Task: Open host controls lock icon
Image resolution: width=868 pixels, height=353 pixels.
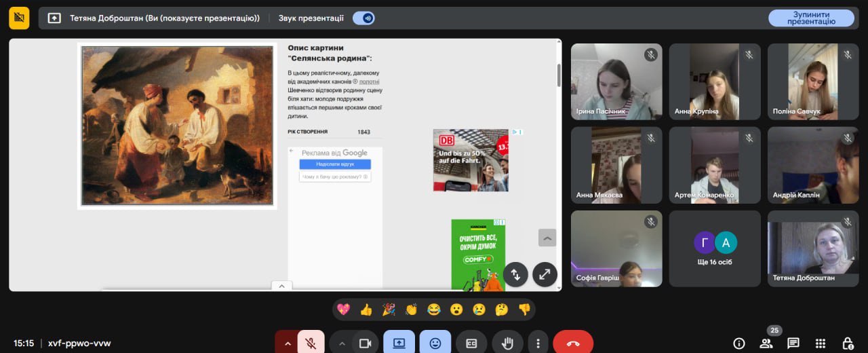Action: pyautogui.click(x=848, y=343)
